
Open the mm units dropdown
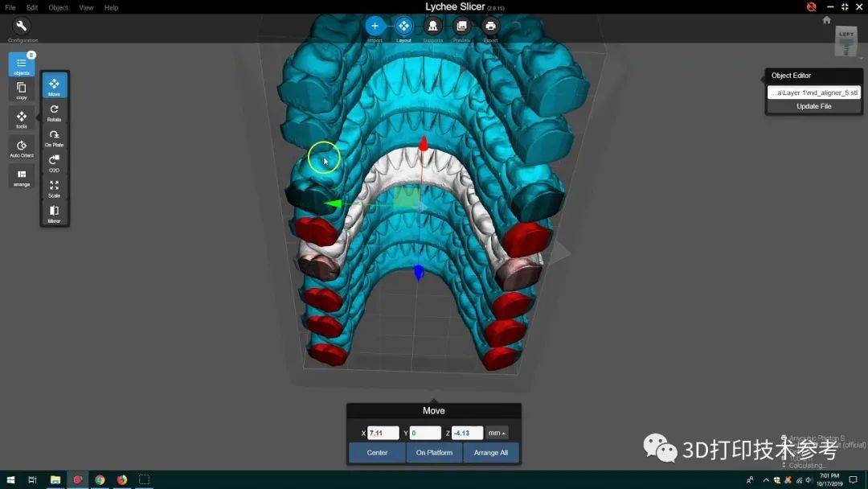pos(497,434)
